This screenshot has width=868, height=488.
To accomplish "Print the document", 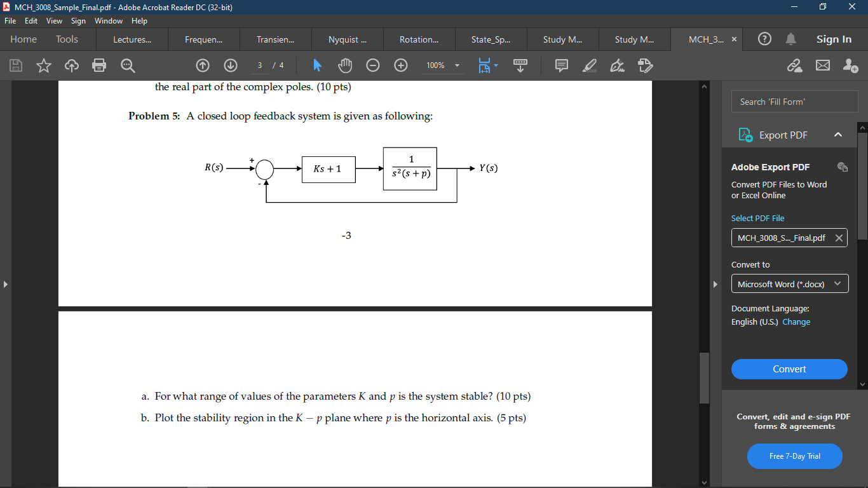I will (100, 65).
